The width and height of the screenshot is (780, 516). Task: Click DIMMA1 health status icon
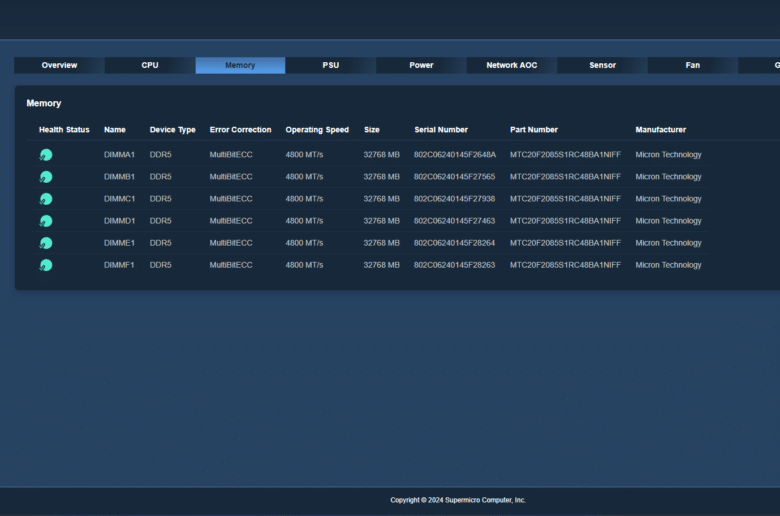point(46,155)
